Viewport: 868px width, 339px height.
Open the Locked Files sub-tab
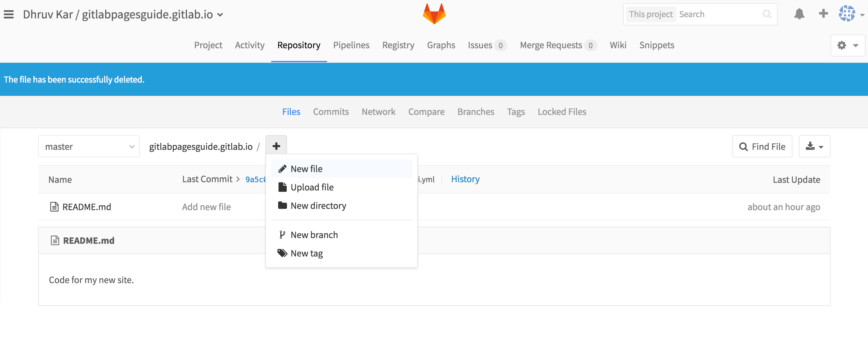click(x=562, y=111)
